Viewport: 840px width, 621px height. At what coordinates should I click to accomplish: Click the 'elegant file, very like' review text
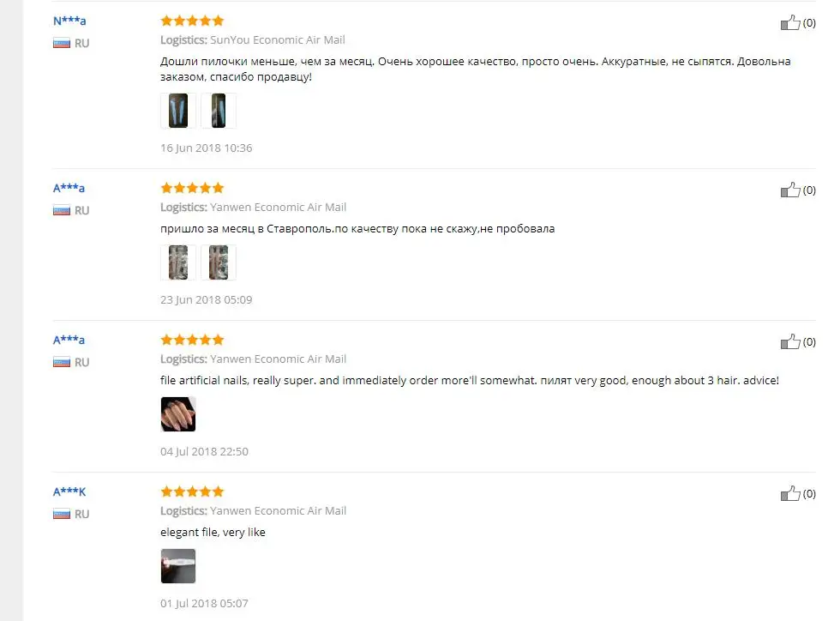213,533
